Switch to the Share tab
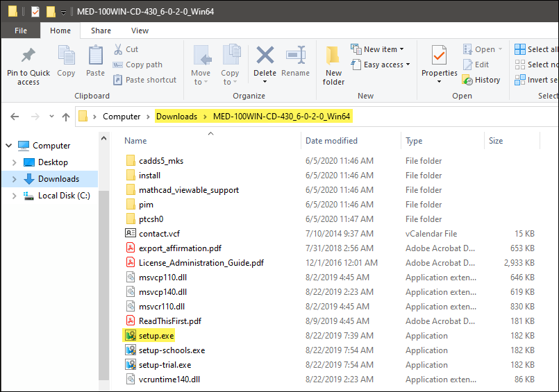Viewport: 559px width, 392px height. [x=101, y=31]
